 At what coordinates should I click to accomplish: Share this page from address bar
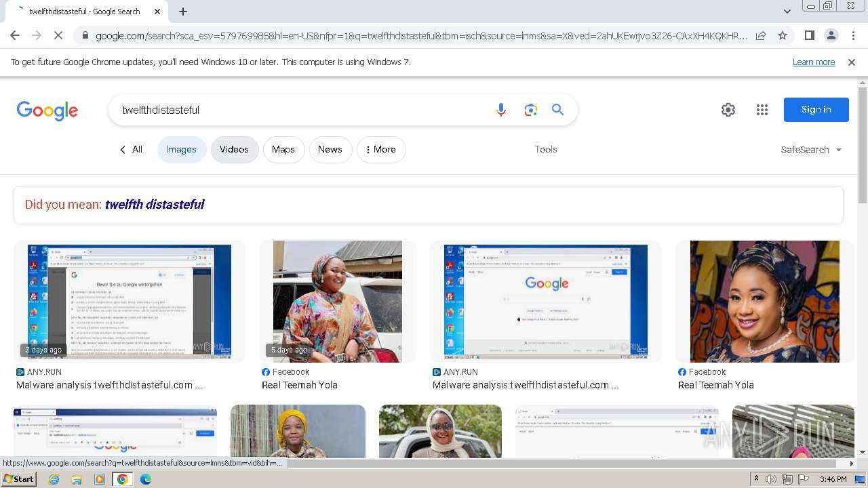tap(761, 35)
